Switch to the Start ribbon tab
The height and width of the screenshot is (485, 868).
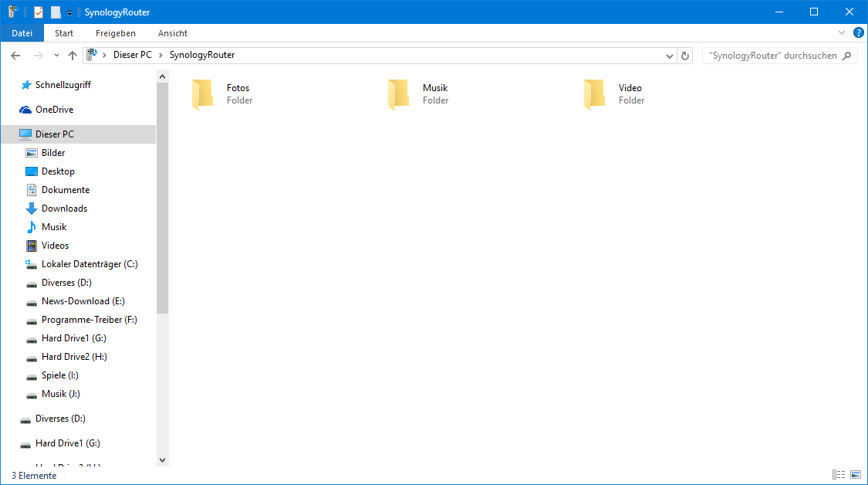point(64,33)
